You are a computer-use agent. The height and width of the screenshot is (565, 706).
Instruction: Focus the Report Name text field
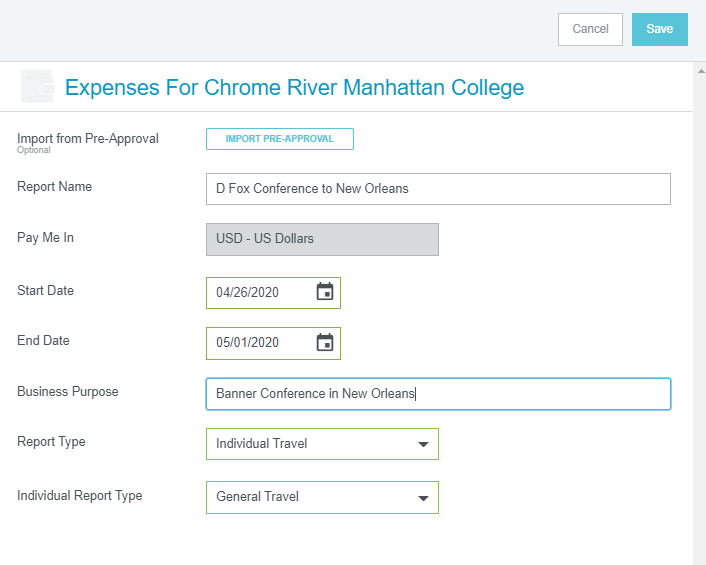tap(438, 189)
